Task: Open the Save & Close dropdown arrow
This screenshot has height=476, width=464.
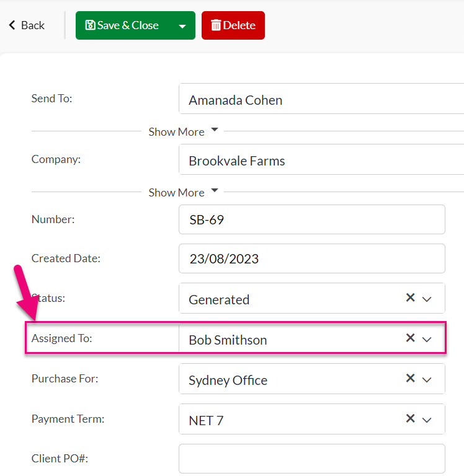Action: [x=182, y=26]
